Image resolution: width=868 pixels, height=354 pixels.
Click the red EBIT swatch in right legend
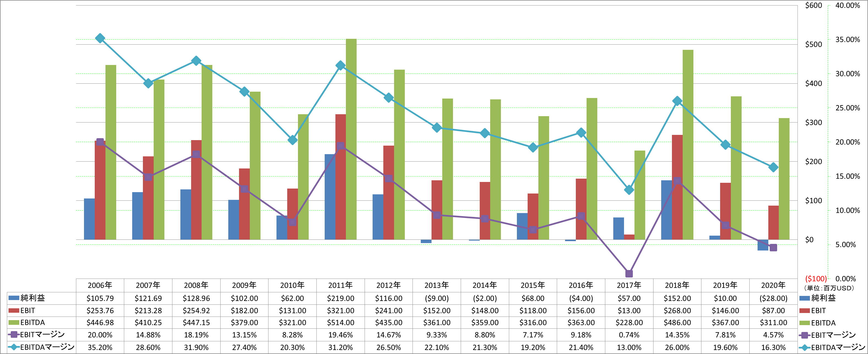click(x=804, y=311)
